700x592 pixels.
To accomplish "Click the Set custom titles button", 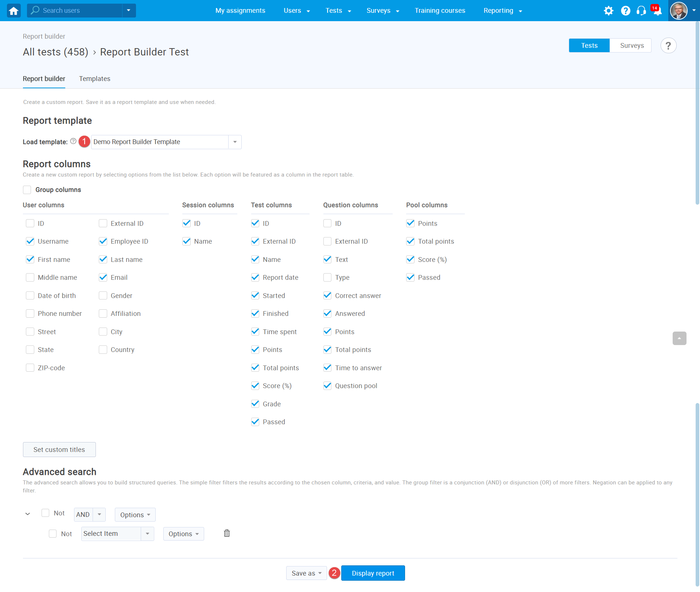I will (59, 450).
